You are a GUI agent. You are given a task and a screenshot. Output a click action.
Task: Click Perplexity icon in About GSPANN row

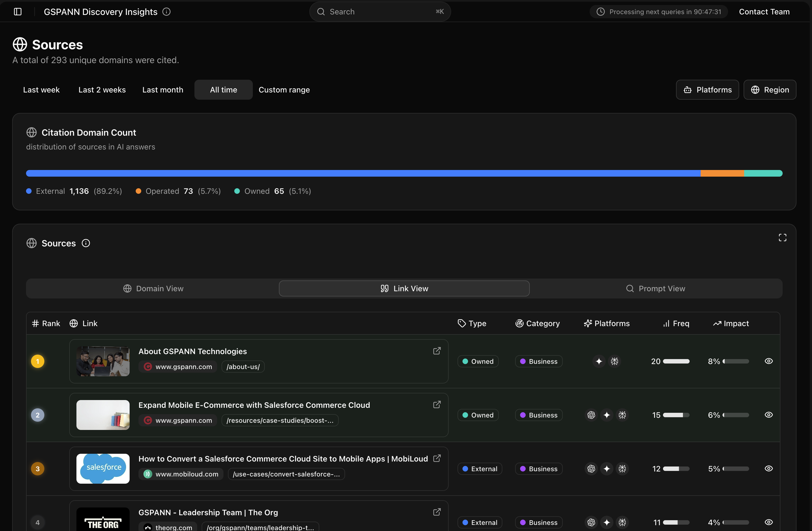(615, 361)
